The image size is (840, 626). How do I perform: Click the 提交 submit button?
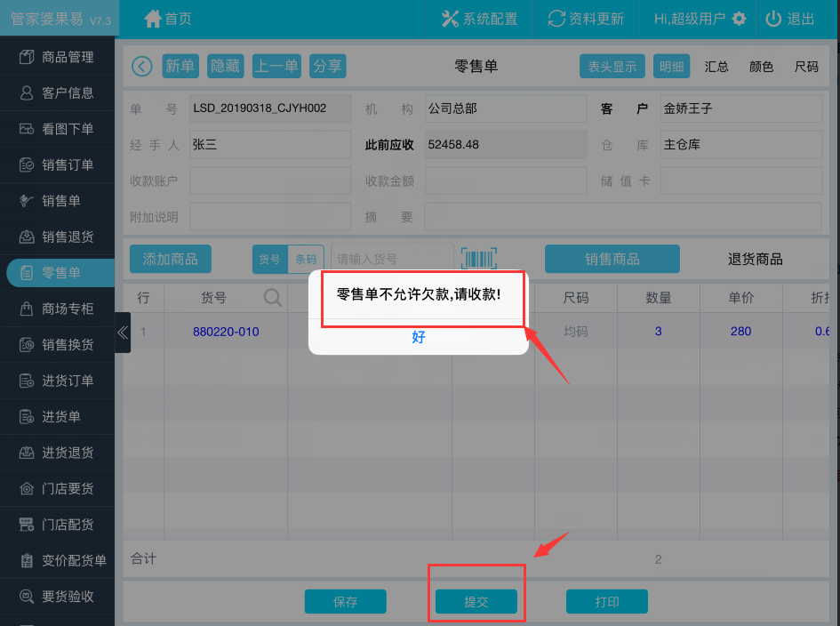pos(476,602)
